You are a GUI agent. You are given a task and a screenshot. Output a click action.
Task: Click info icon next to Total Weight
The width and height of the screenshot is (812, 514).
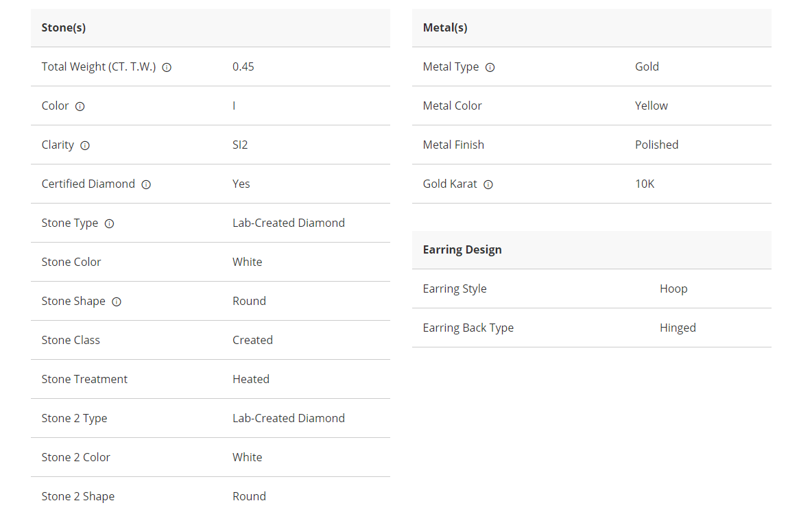pyautogui.click(x=167, y=67)
